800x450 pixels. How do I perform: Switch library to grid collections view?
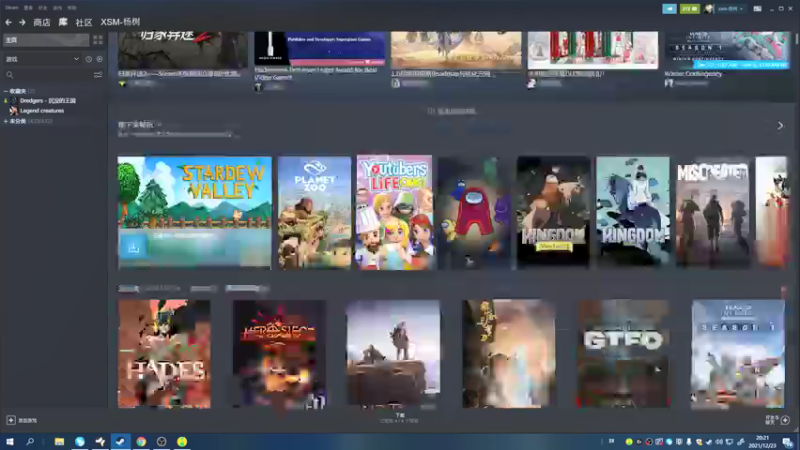97,40
